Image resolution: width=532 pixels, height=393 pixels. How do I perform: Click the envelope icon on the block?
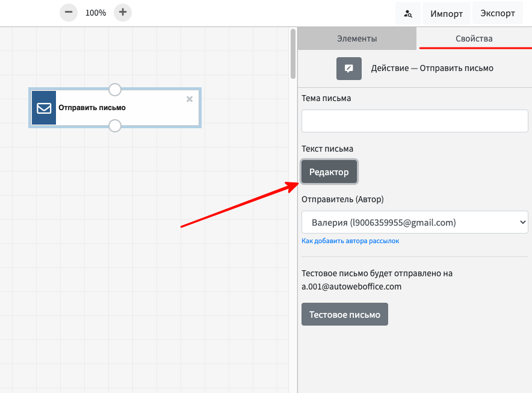tap(44, 108)
